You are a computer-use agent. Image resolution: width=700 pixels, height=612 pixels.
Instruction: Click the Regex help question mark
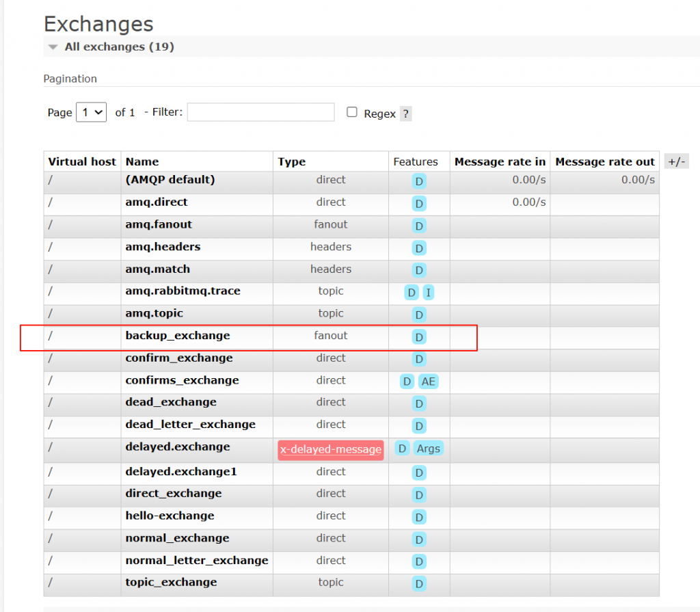coord(405,114)
